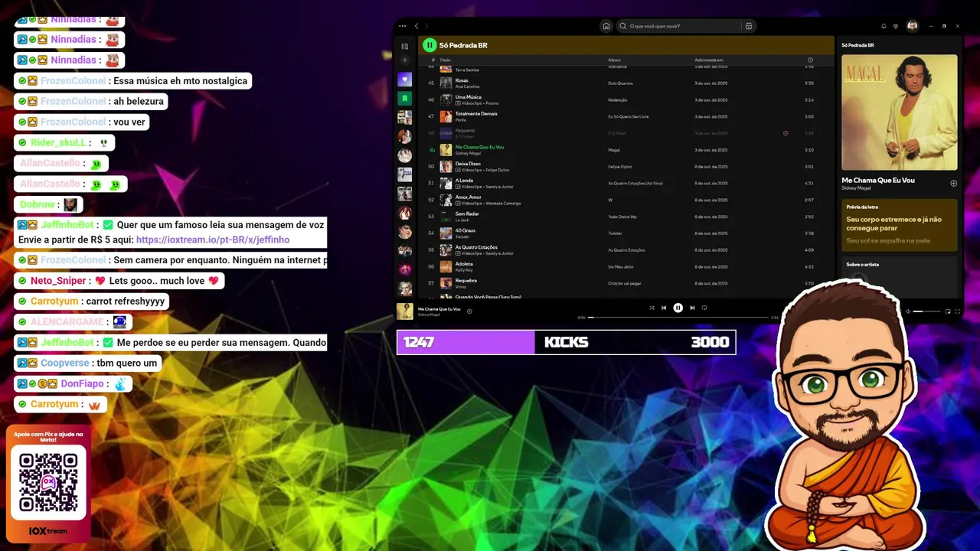Toggle shuffle in the player bar
The height and width of the screenshot is (551, 980).
pyautogui.click(x=652, y=308)
